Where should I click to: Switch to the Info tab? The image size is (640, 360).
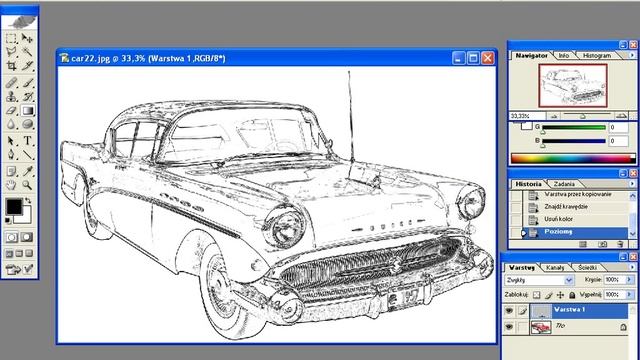pyautogui.click(x=564, y=56)
